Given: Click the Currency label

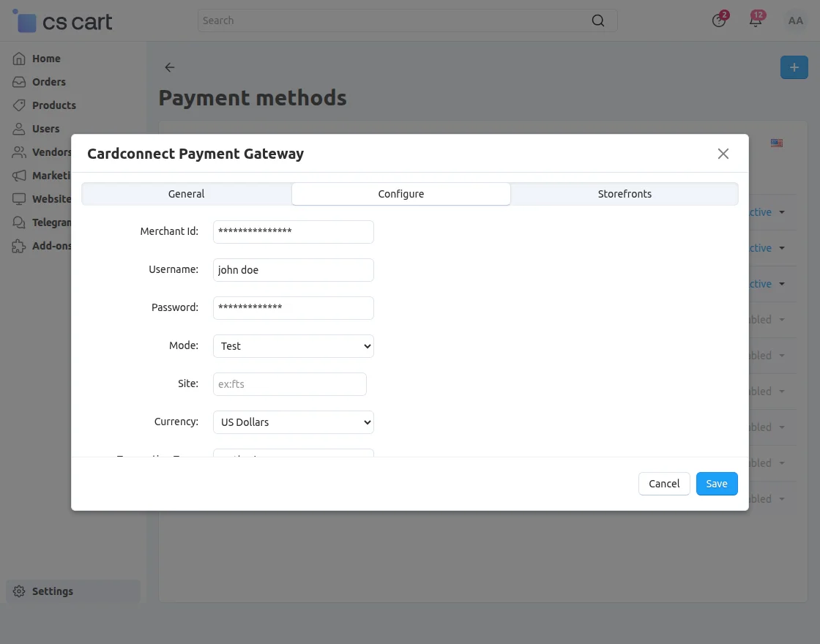Looking at the screenshot, I should pos(176,422).
